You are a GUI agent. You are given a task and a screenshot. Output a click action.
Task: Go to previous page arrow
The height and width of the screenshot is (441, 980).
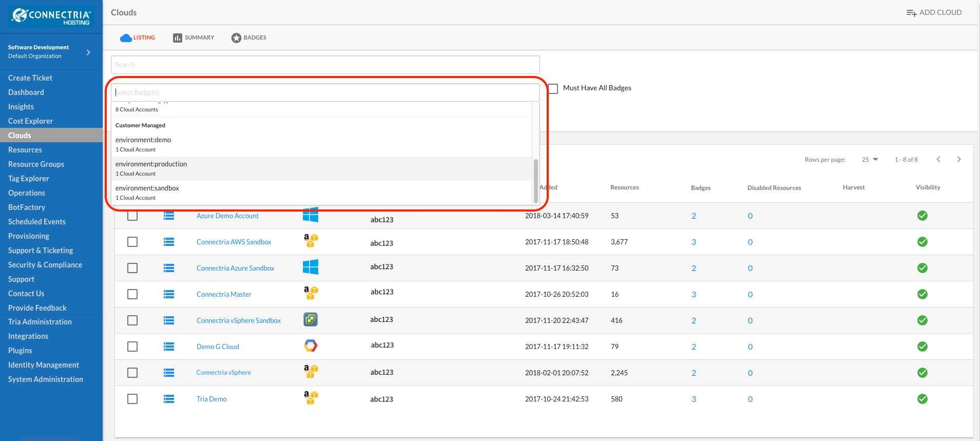click(x=938, y=159)
